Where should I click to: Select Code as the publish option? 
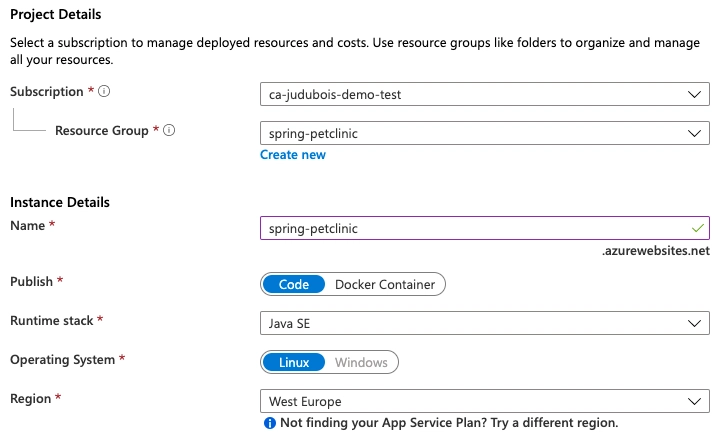tap(294, 284)
